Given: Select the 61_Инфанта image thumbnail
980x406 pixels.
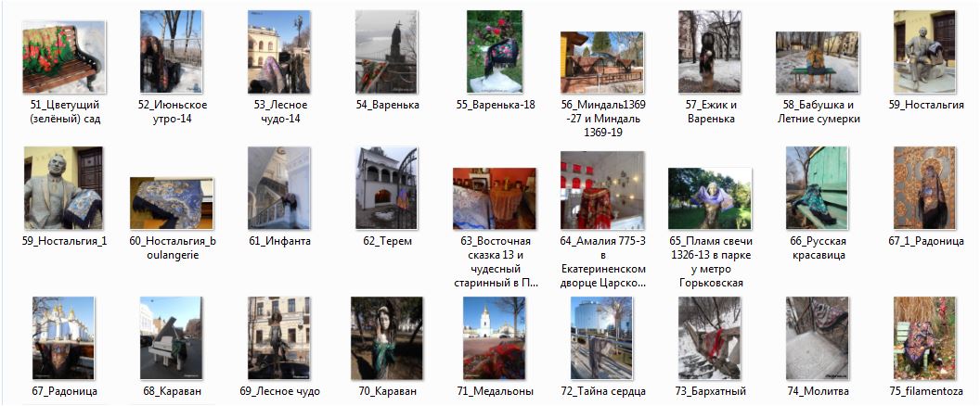Looking at the screenshot, I should 278,188.
